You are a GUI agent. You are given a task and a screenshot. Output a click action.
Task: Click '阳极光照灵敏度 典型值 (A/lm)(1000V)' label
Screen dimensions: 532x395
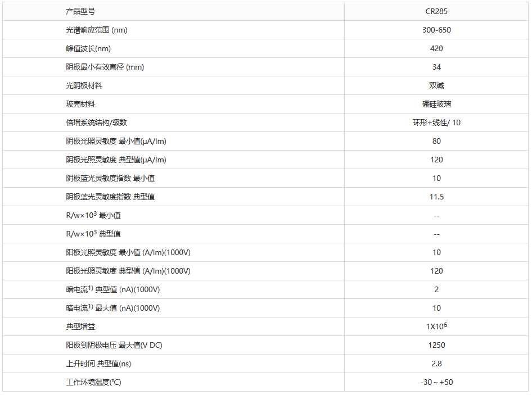128,271
